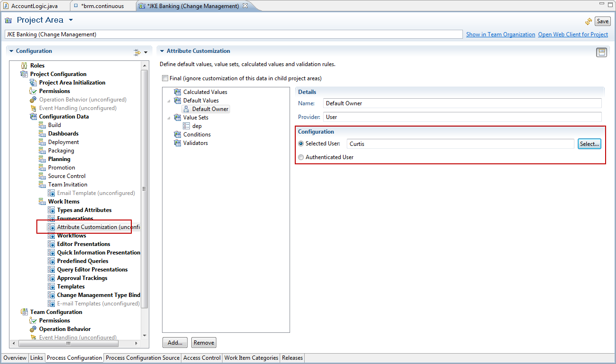Click the Project Area Initialization icon
This screenshot has height=364, width=616.
click(33, 83)
